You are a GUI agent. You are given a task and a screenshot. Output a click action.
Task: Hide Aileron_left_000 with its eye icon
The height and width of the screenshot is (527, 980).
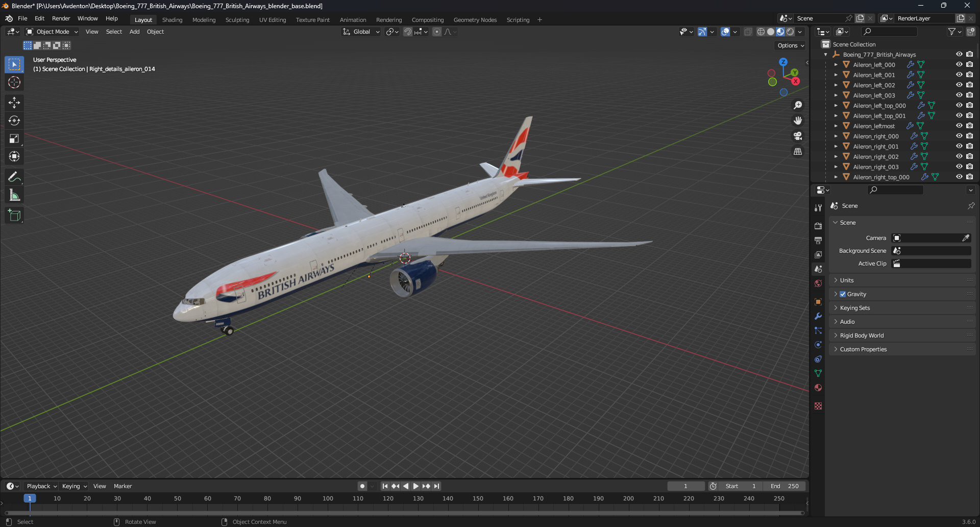coord(959,64)
